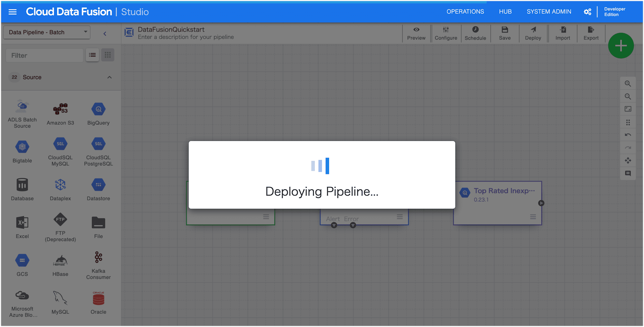Zoom in on the canvas

[628, 84]
